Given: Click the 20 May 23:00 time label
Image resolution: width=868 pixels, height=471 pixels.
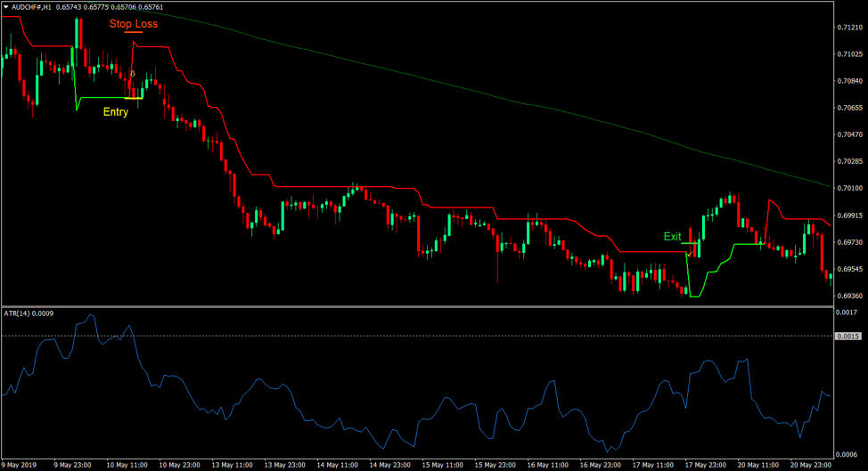Looking at the screenshot, I should point(811,465).
